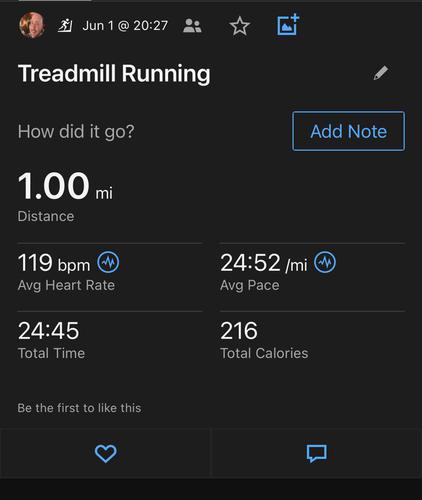422x500 pixels.
Task: Tap the Jun 1 @ 20:27 timestamp
Action: point(125,26)
